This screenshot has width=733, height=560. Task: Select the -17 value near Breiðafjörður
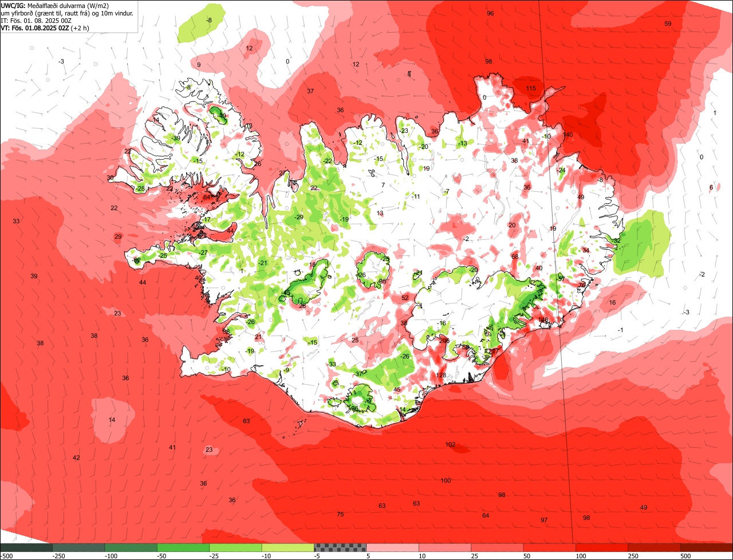(x=206, y=220)
